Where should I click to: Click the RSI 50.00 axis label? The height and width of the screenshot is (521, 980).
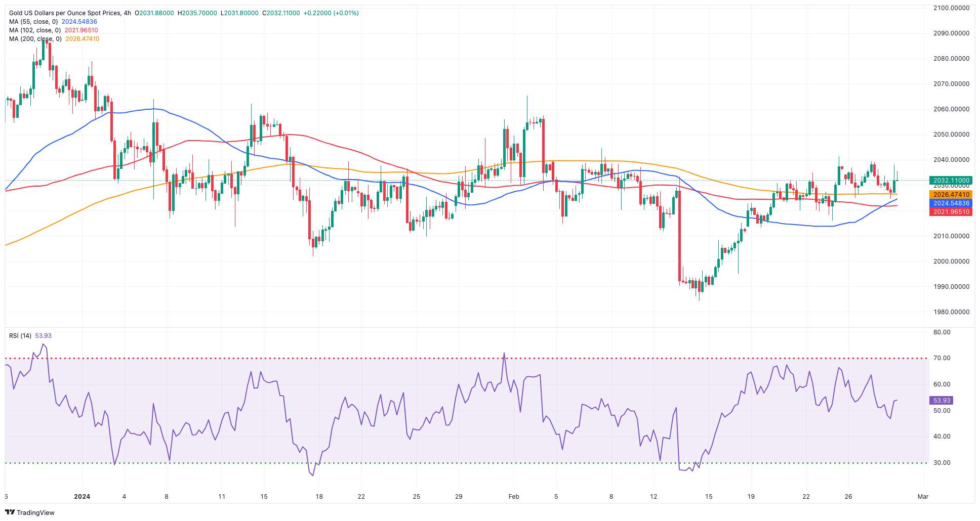click(942, 411)
